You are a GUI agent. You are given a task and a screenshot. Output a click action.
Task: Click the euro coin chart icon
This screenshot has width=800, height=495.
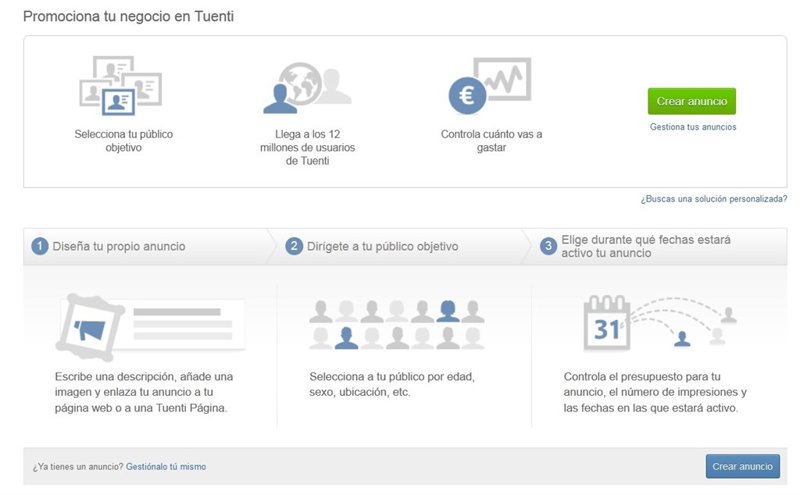[488, 86]
